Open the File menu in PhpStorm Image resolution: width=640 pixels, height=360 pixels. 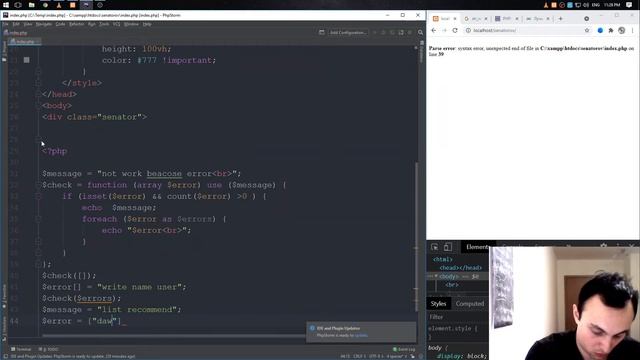5,24
